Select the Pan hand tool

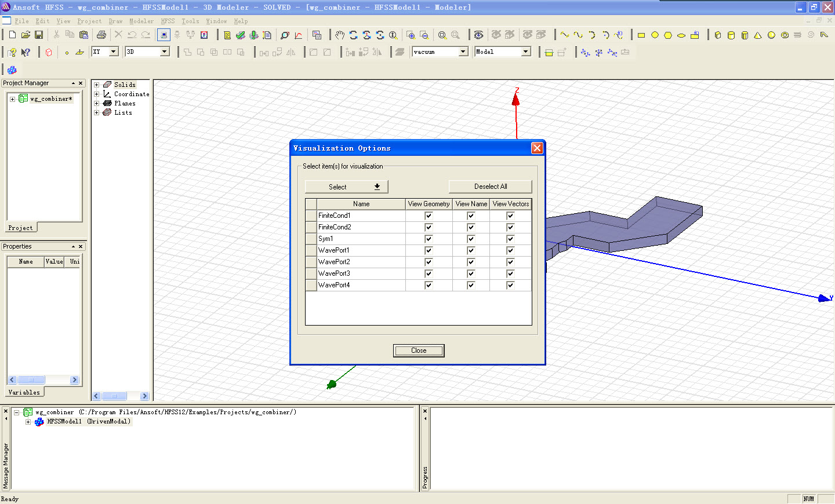click(340, 35)
